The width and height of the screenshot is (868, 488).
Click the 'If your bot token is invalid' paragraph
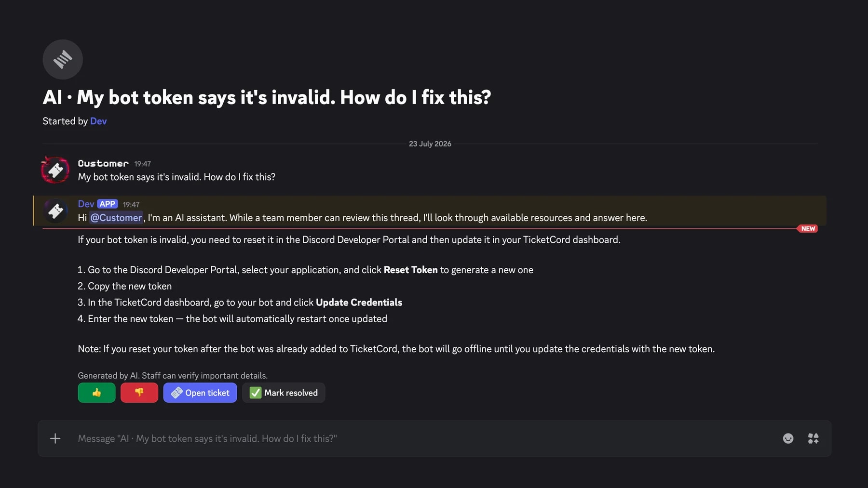tap(349, 239)
